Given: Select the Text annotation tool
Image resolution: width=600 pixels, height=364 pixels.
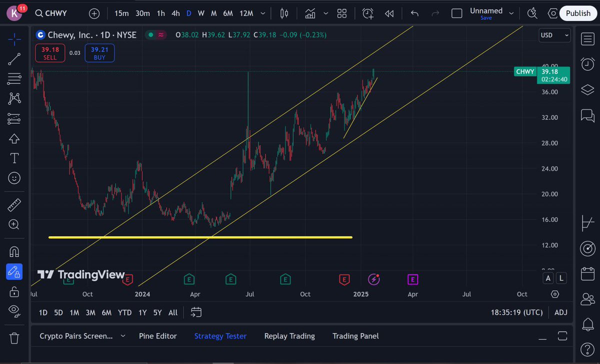Looking at the screenshot, I should pos(14,158).
